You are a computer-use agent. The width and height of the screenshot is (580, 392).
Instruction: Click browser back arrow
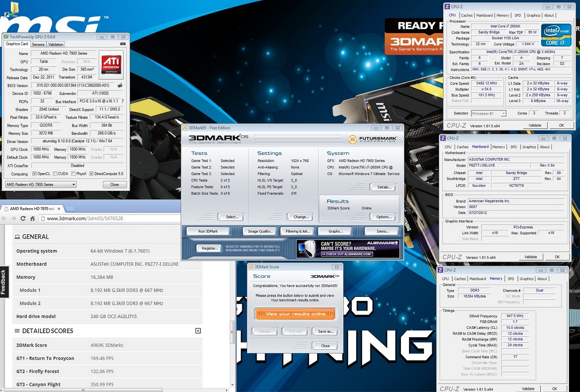click(x=4, y=218)
